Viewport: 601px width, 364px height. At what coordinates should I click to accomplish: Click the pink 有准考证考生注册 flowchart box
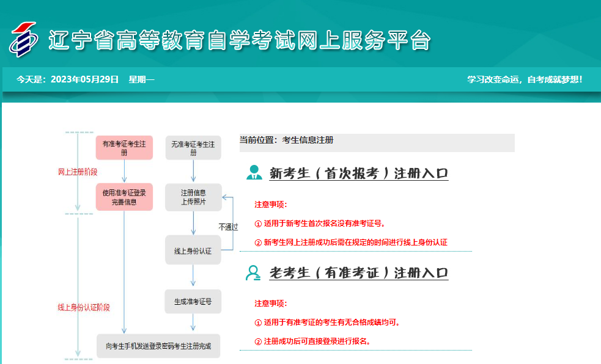124,148
